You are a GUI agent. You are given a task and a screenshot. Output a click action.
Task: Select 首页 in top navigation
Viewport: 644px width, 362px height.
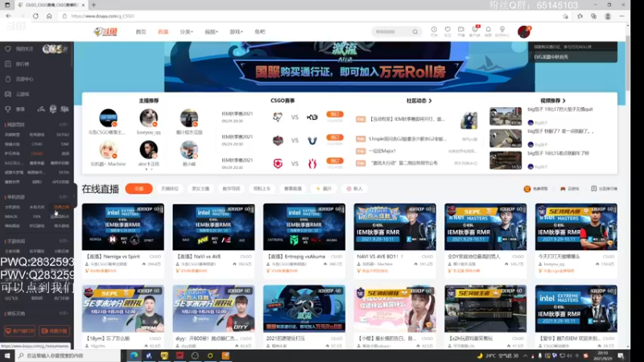click(x=141, y=31)
